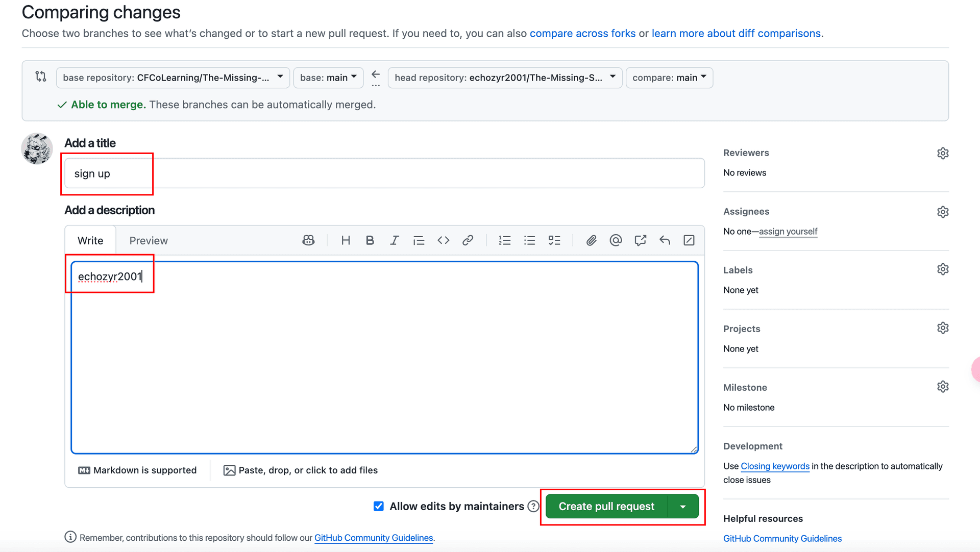Screen dimensions: 980x552
Task: Mention a user with the @ icon
Action: [616, 240]
